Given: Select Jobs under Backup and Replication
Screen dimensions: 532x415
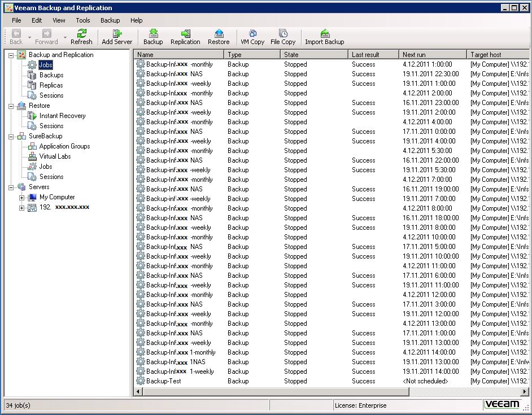Looking at the screenshot, I should click(46, 65).
